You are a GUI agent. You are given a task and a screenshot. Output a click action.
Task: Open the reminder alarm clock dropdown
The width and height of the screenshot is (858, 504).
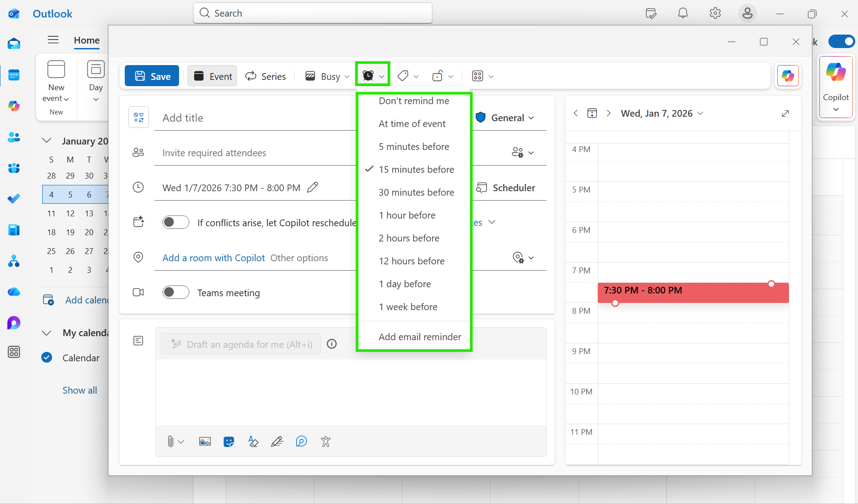click(x=373, y=76)
